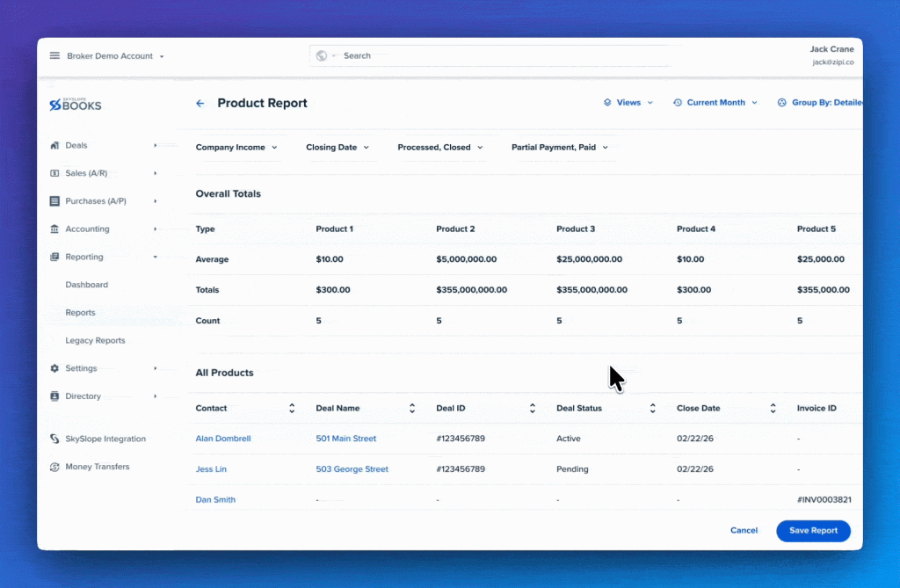The height and width of the screenshot is (588, 900).
Task: Click the Accounting bank icon
Action: coord(54,229)
